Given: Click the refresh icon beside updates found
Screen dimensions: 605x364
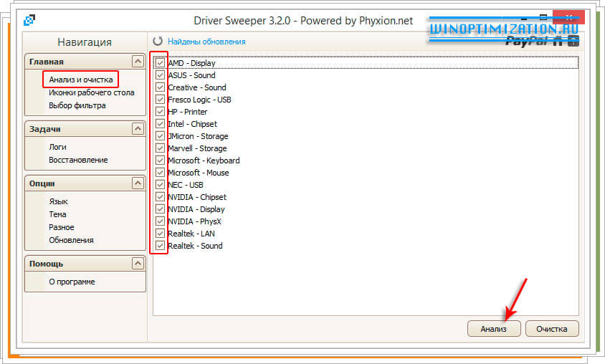Looking at the screenshot, I should click(x=158, y=42).
